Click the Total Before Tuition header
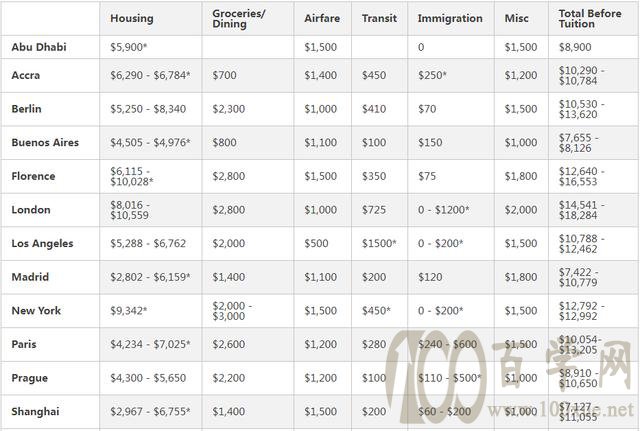Viewport: 640px width, 431px height. 590,18
